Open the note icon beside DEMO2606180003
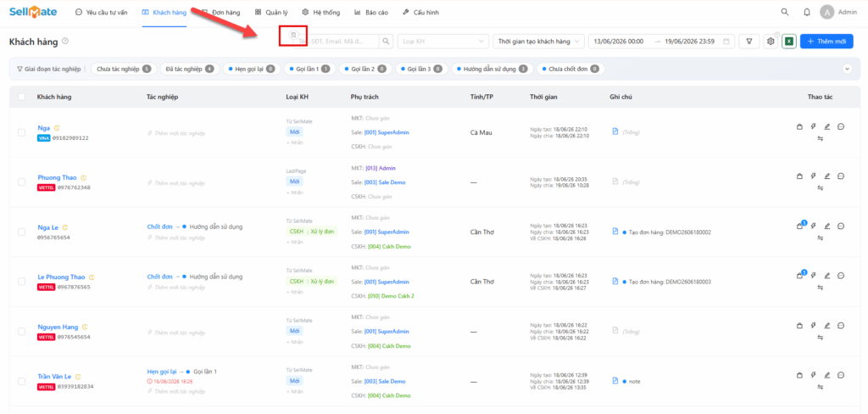 (x=615, y=281)
